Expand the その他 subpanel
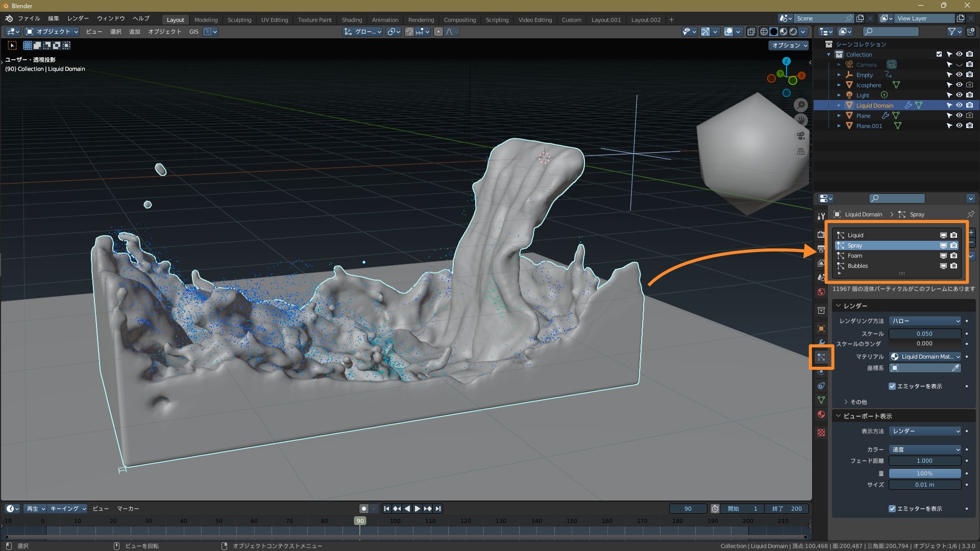 tap(857, 402)
